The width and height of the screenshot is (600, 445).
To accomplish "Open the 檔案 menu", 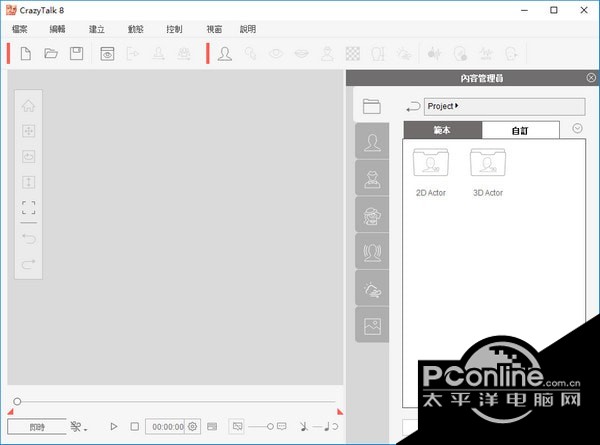I will point(20,29).
